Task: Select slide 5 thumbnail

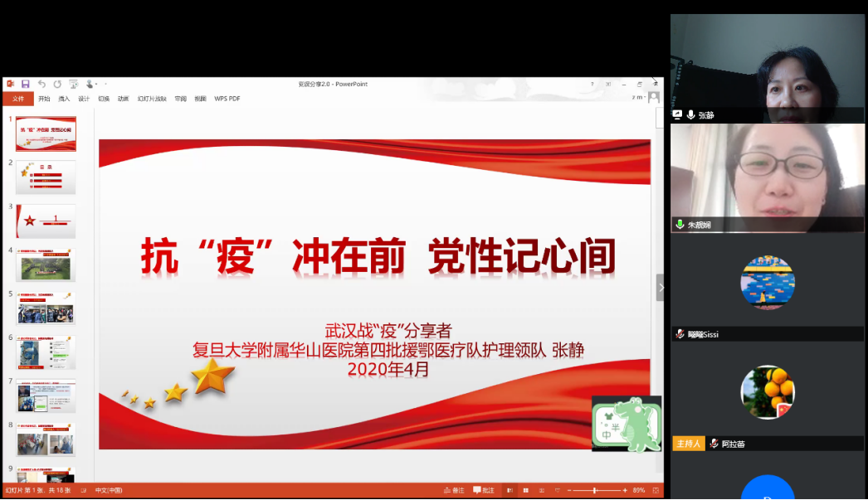Action: [x=46, y=308]
